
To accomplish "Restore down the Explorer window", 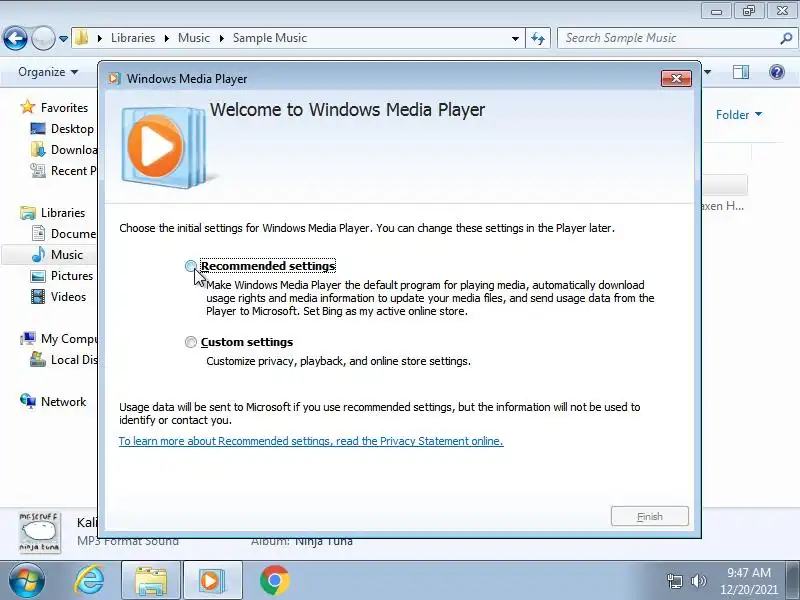I will pos(748,11).
